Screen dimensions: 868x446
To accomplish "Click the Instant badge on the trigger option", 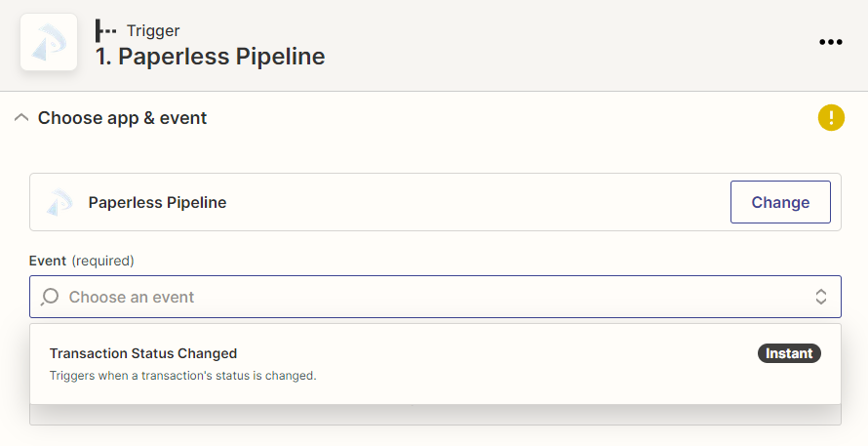I will (789, 353).
